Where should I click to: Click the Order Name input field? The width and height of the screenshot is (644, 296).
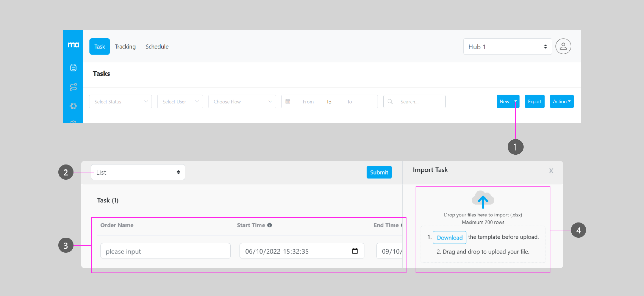[165, 251]
